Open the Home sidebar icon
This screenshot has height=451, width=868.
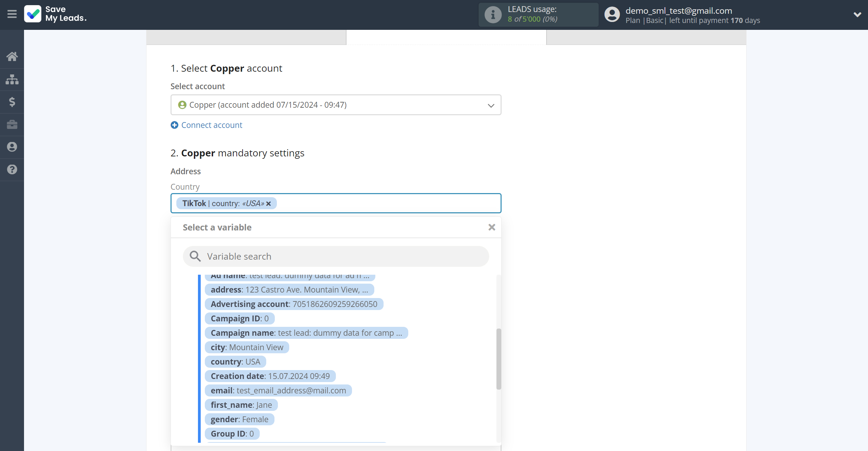12,57
